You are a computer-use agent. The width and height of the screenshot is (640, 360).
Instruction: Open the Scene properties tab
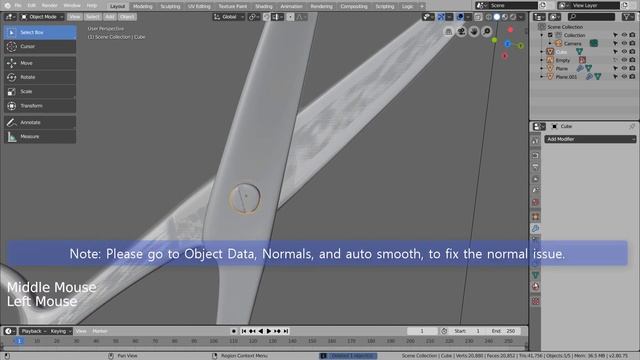[536, 191]
